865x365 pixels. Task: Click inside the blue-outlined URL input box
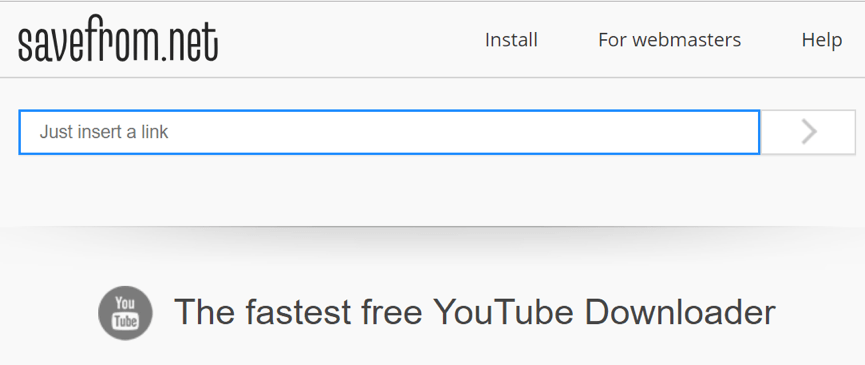pyautogui.click(x=389, y=132)
